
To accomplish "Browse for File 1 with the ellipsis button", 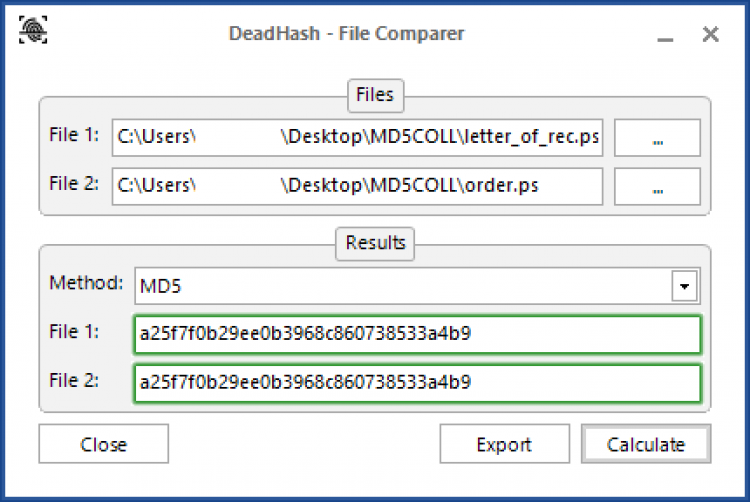I will 657,138.
